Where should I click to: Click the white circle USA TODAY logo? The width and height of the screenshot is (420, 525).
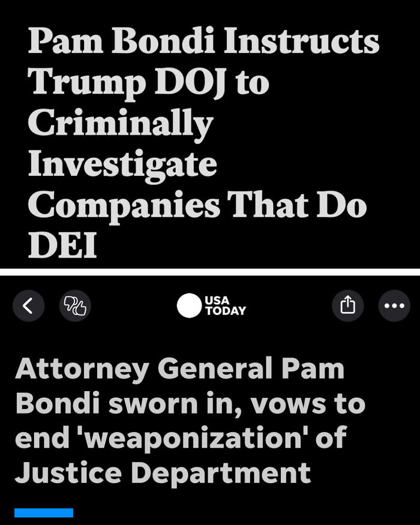[x=189, y=305]
